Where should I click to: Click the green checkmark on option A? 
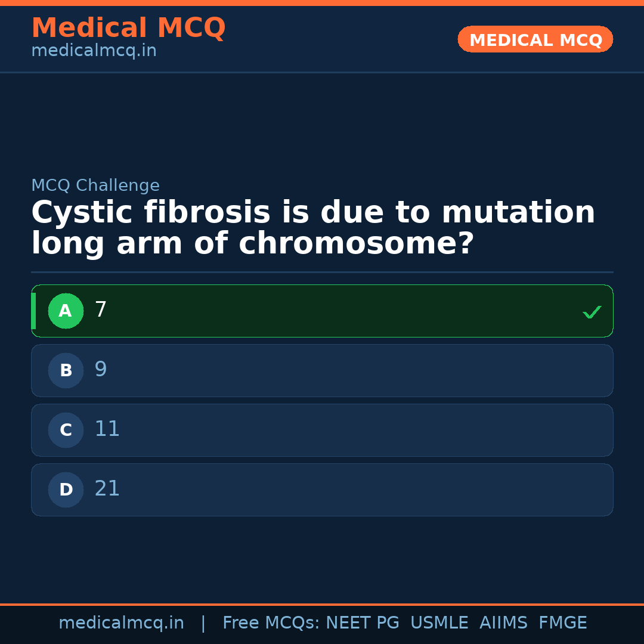click(592, 312)
